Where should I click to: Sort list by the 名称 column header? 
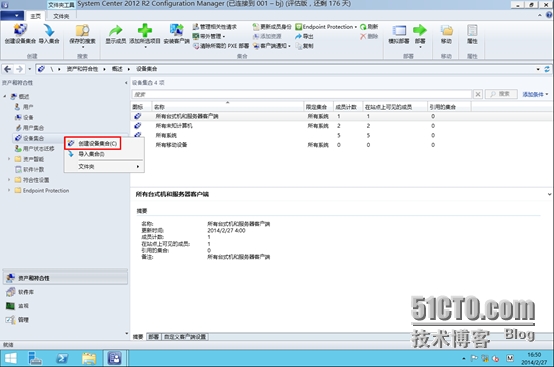[228, 107]
